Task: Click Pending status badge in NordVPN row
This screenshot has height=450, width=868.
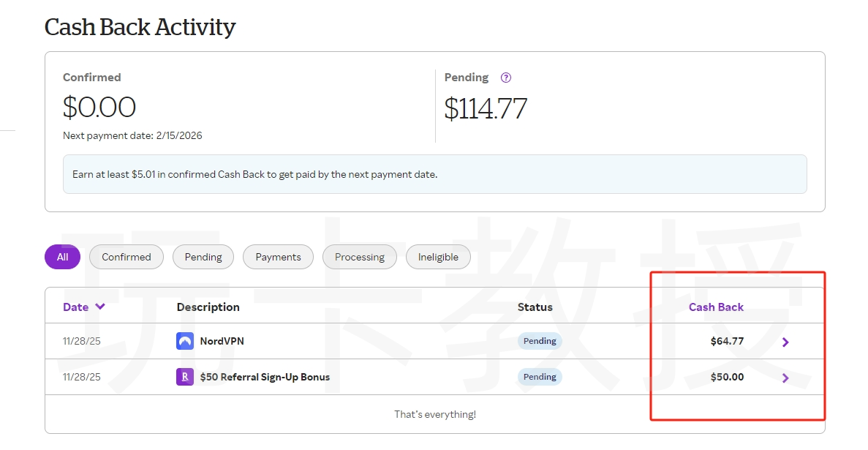Action: coord(540,341)
